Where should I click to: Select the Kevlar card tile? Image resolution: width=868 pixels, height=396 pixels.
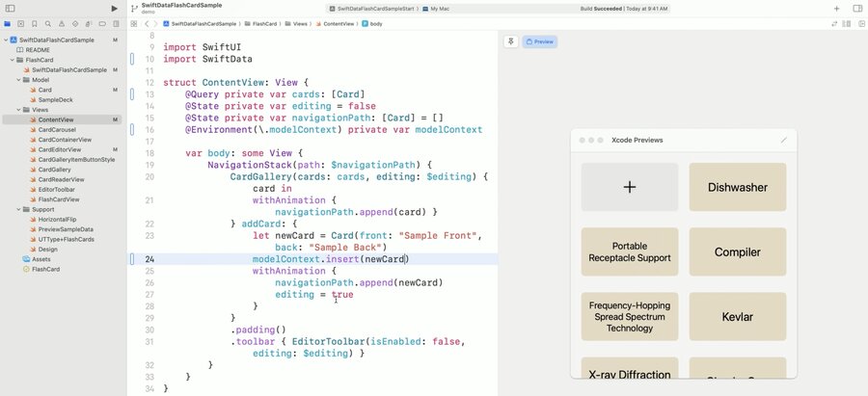coord(738,317)
